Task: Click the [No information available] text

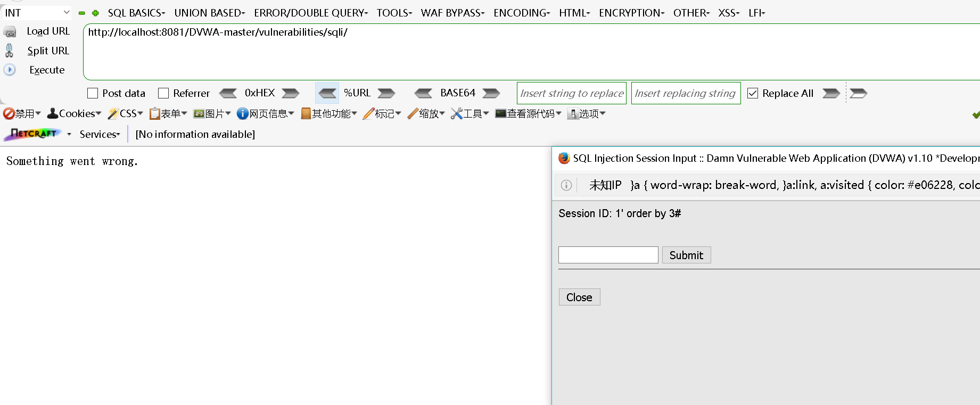Action: 195,134
